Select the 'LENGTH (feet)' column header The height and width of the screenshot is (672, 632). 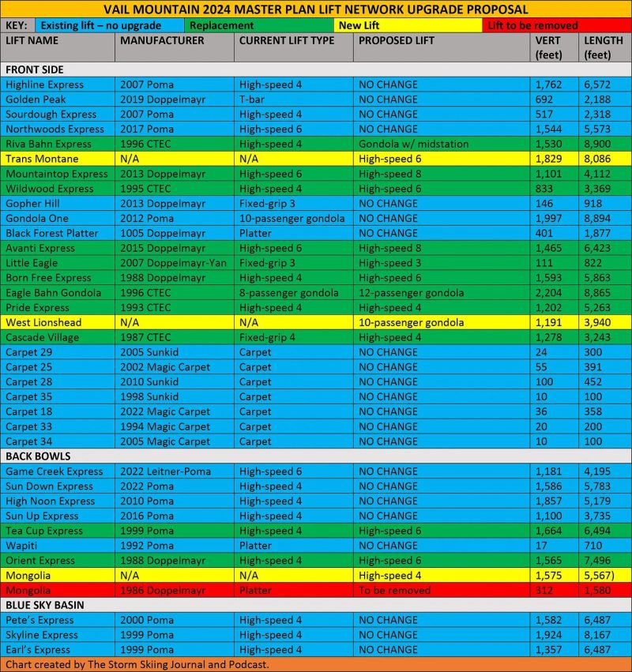coord(604,47)
